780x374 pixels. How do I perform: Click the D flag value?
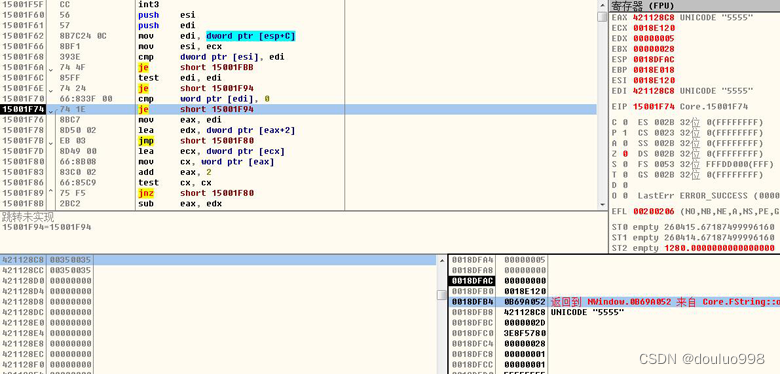point(625,185)
